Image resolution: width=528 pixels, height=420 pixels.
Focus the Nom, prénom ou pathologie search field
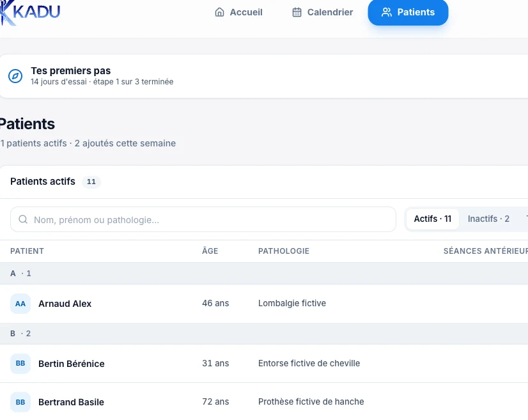coord(203,219)
